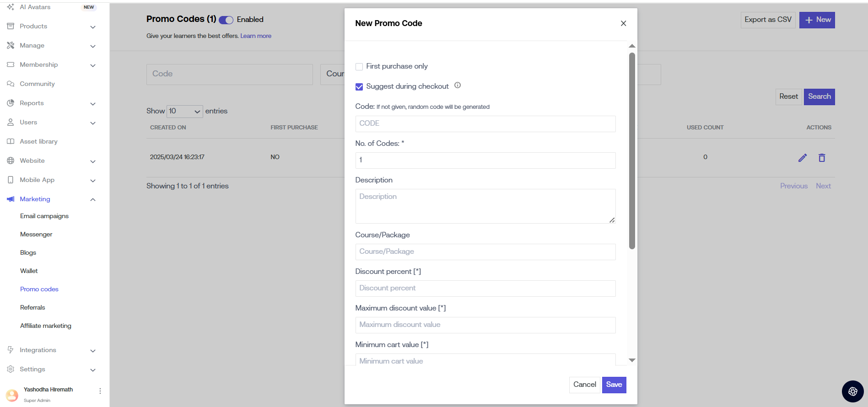Open the Show entries count dropdown

184,111
